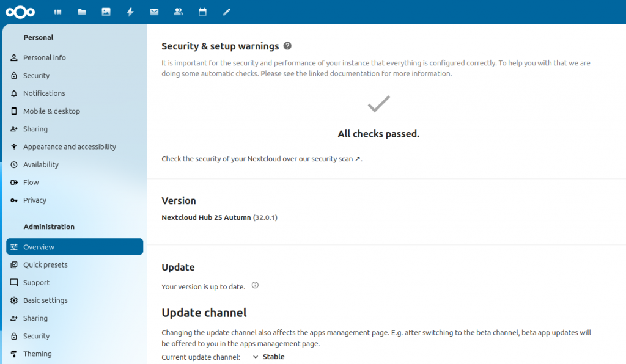Open the Files app
Image resolution: width=626 pixels, height=364 pixels.
click(82, 11)
